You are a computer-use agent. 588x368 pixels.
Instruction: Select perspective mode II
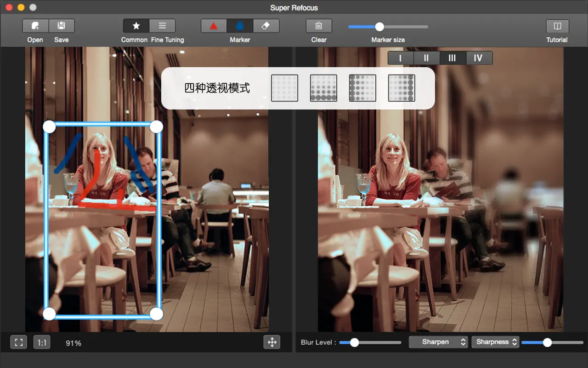tap(426, 57)
